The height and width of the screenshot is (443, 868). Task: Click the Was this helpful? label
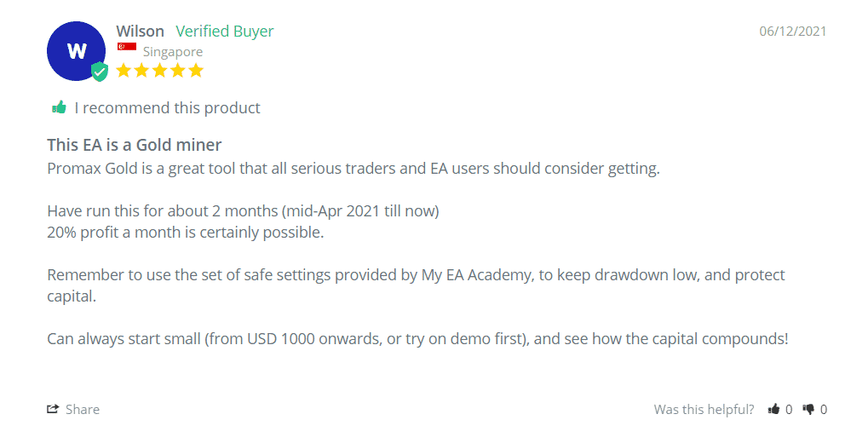(704, 410)
